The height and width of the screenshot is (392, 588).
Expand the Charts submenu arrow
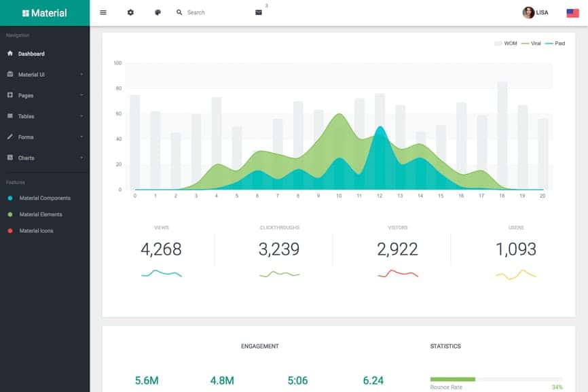(81, 158)
